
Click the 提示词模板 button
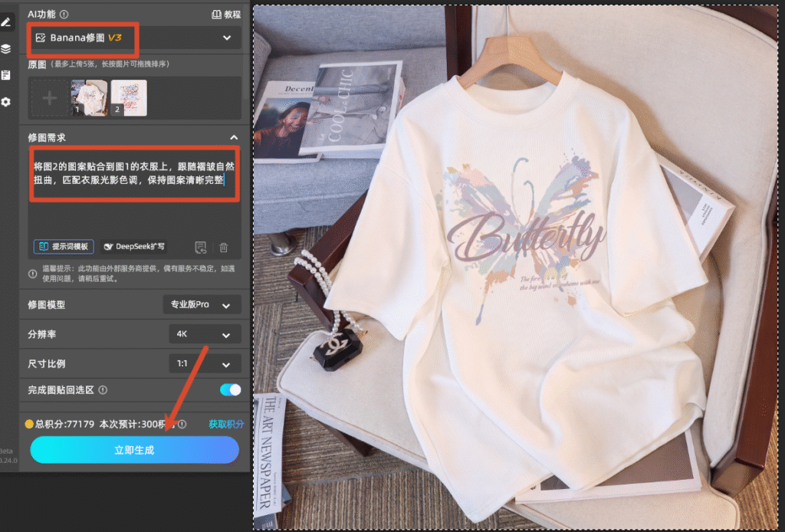pos(64,247)
